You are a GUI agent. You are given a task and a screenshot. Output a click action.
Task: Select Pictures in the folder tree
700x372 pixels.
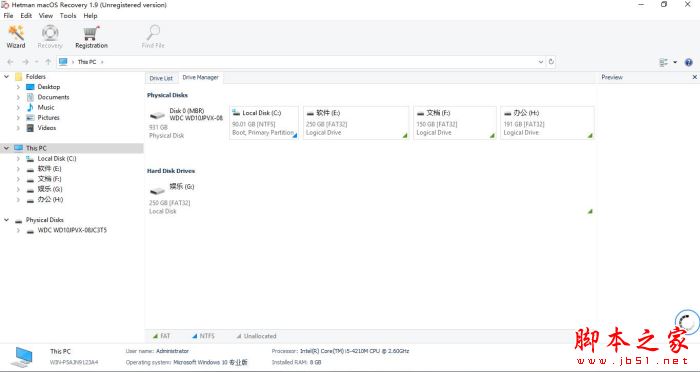tap(48, 118)
